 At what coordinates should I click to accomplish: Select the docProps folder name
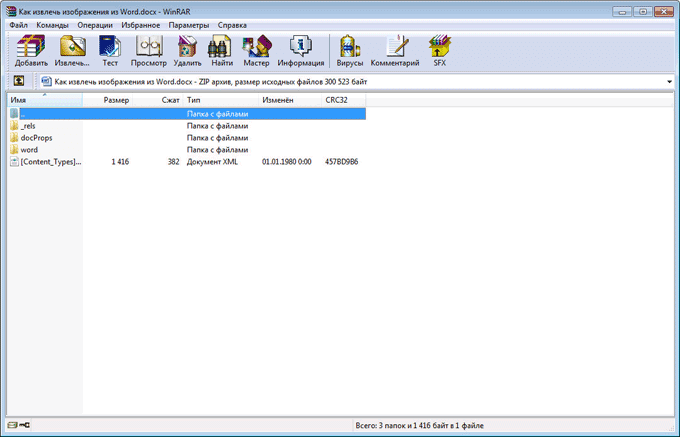pos(36,138)
